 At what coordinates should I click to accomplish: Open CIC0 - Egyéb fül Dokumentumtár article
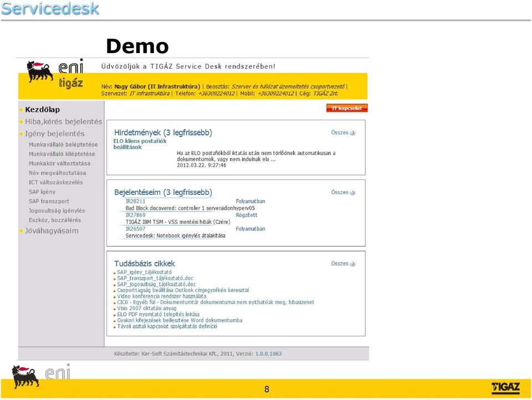(216, 302)
